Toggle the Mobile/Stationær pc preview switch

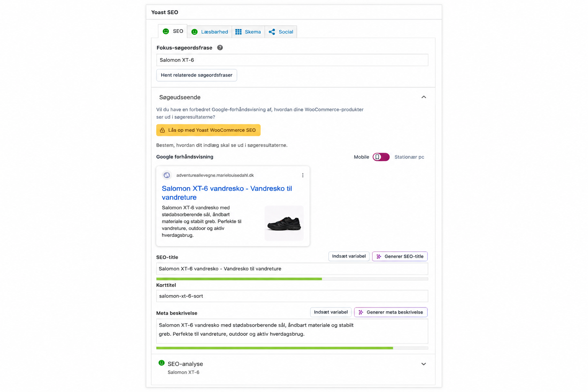click(x=381, y=157)
